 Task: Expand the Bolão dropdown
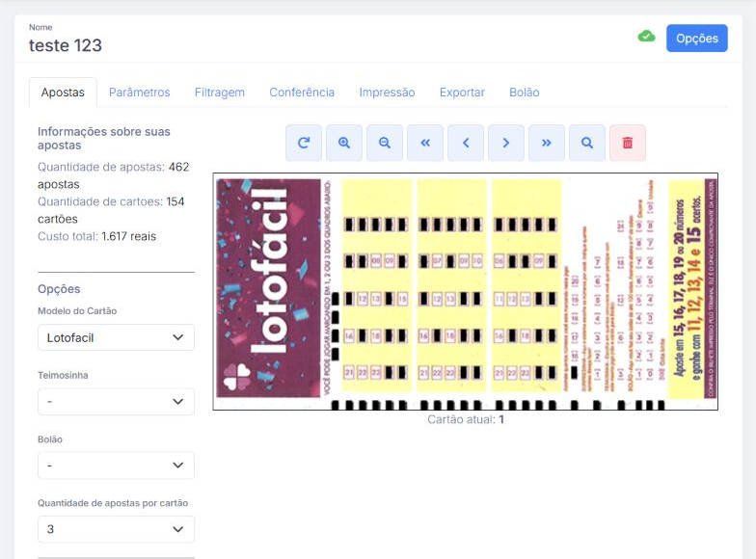coord(116,465)
